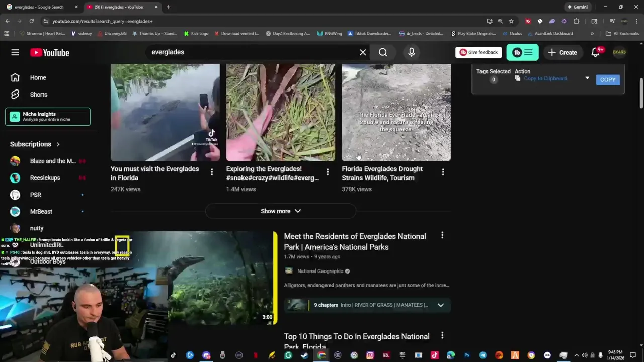Open TubeBuddy extension toolbar icon
This screenshot has height=362, width=644.
coord(528,21)
